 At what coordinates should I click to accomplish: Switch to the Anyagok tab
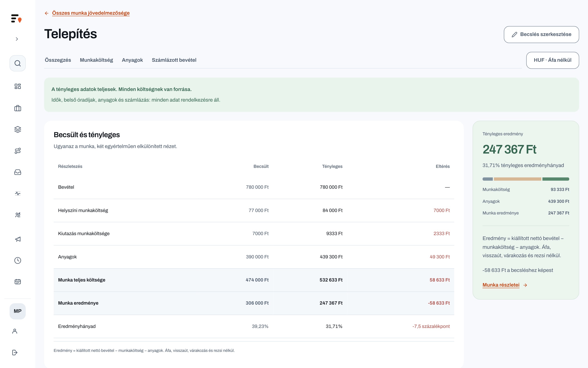click(x=132, y=60)
